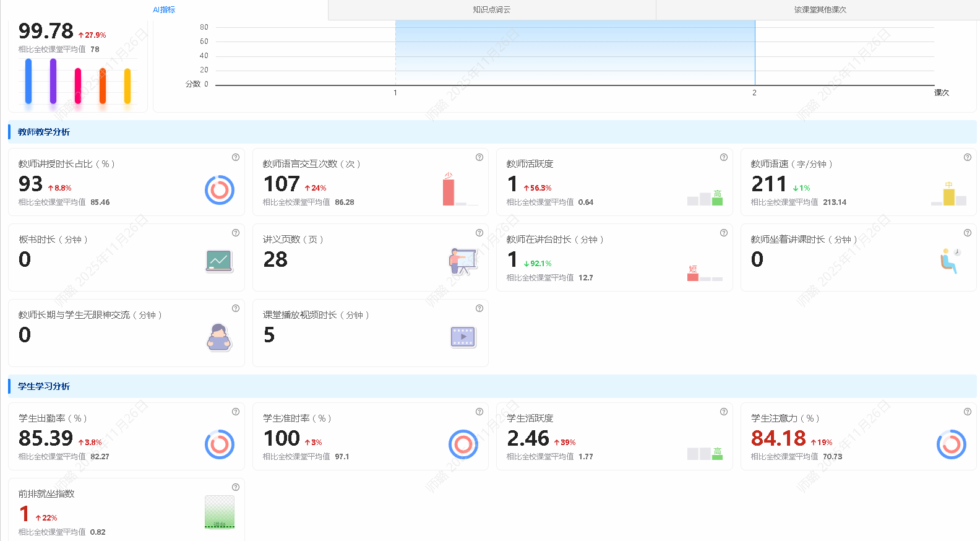Image resolution: width=980 pixels, height=541 pixels.
Task: Click the seated teacher icon in 教师坐着讲课时长
Action: tap(950, 261)
